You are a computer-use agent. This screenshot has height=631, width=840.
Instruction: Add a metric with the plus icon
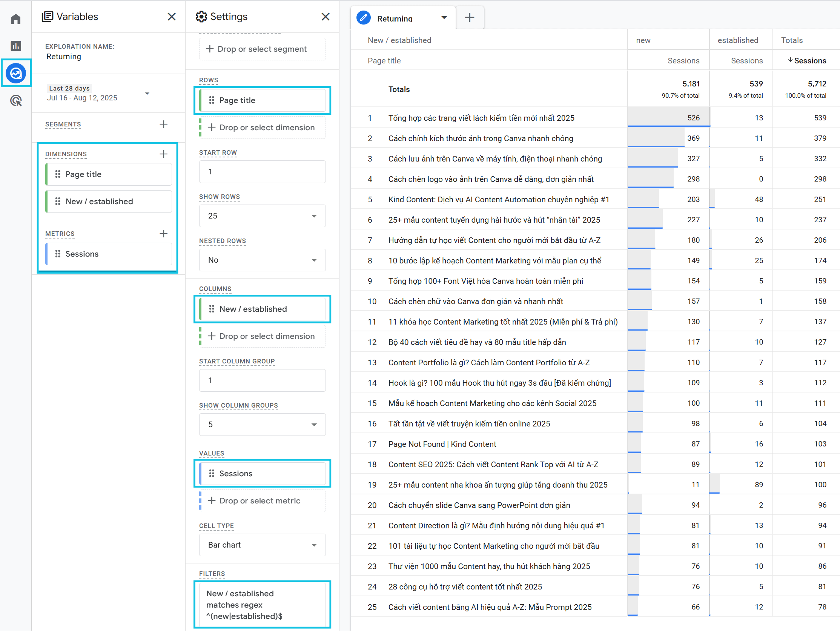(164, 234)
